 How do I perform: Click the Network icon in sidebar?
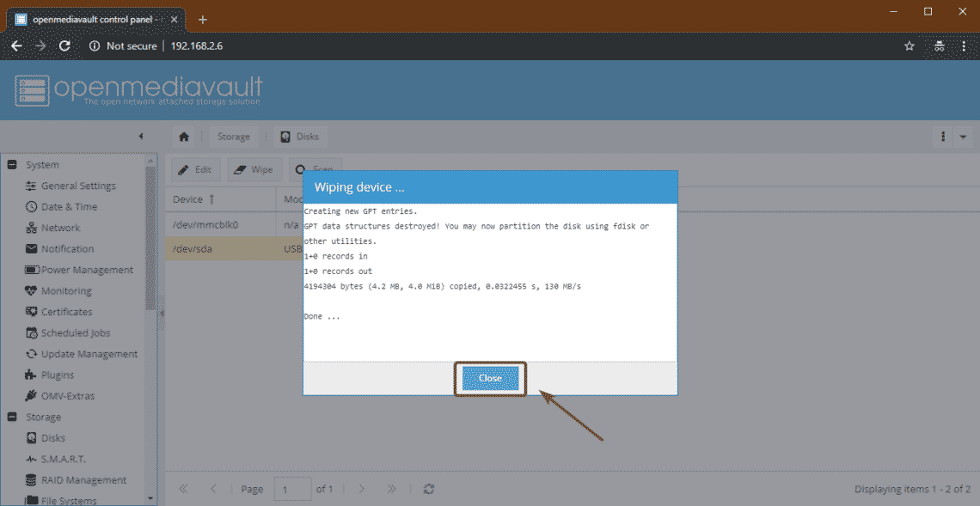(31, 228)
